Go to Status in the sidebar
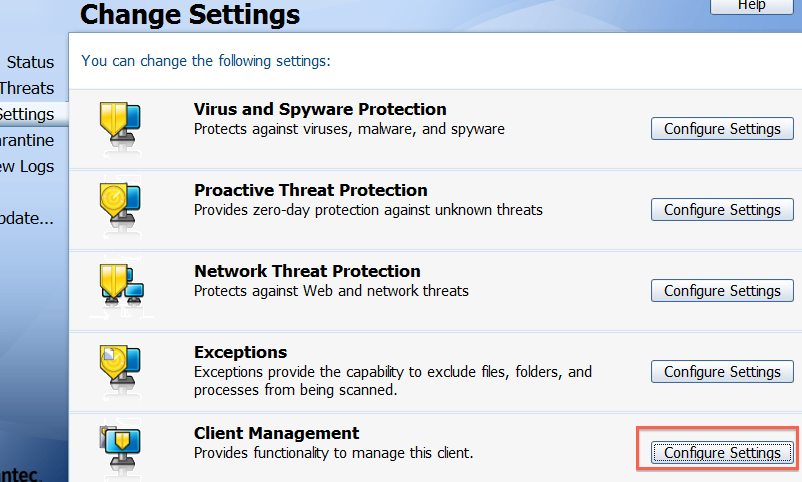Screen dimensions: 802x482 (30, 62)
